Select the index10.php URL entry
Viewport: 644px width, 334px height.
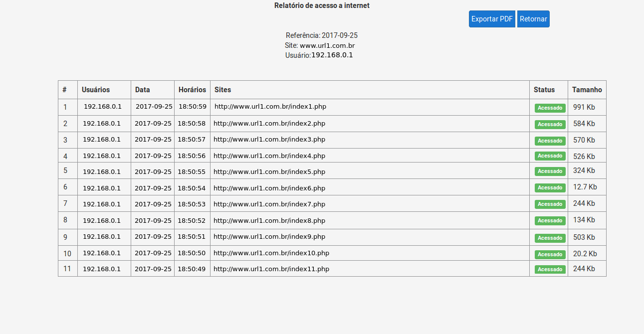(271, 253)
